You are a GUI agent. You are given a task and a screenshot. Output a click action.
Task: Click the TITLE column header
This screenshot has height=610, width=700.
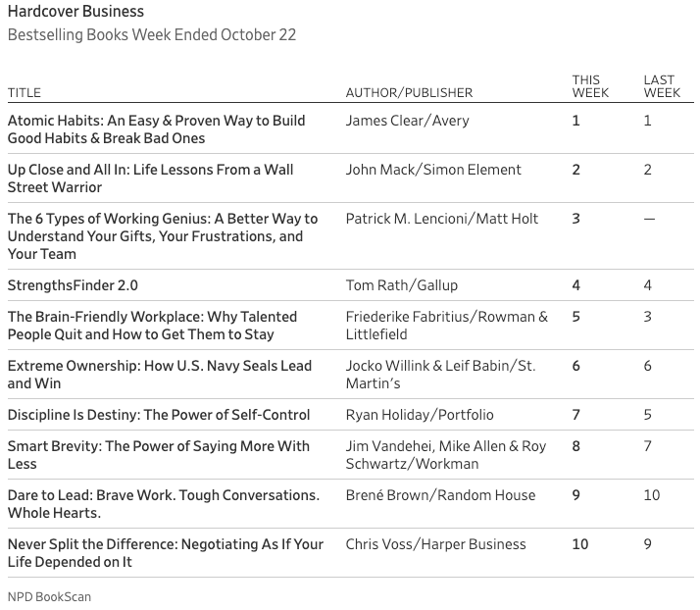click(25, 93)
